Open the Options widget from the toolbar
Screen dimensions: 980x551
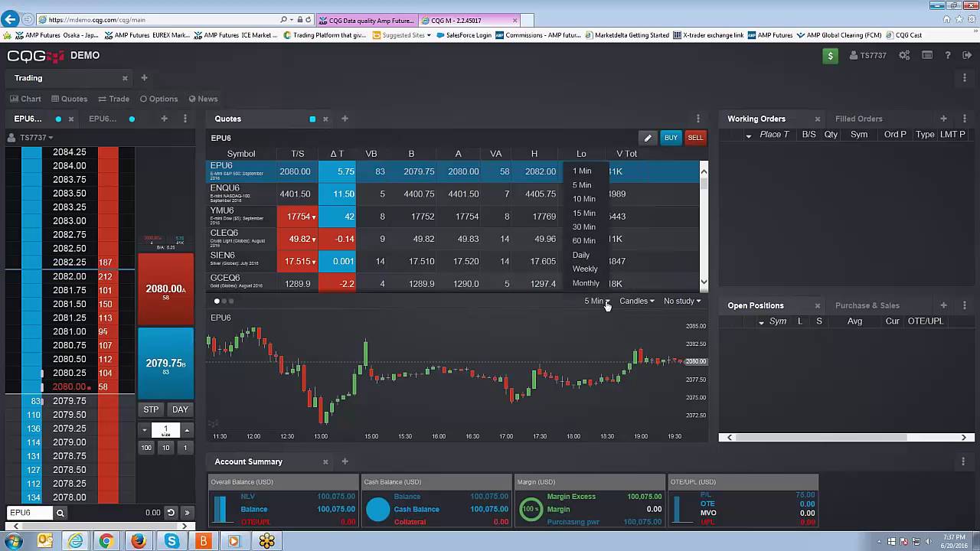[158, 99]
